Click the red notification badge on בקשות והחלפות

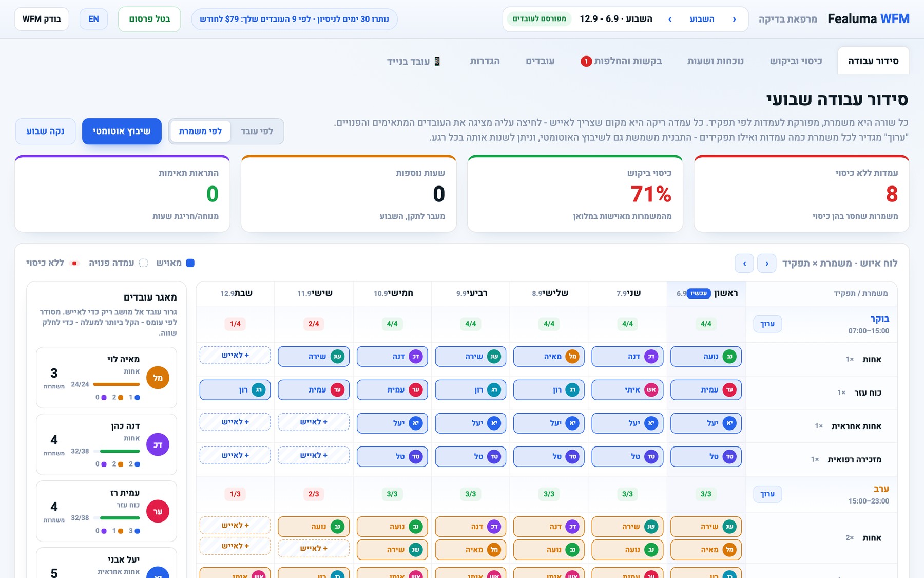click(586, 62)
